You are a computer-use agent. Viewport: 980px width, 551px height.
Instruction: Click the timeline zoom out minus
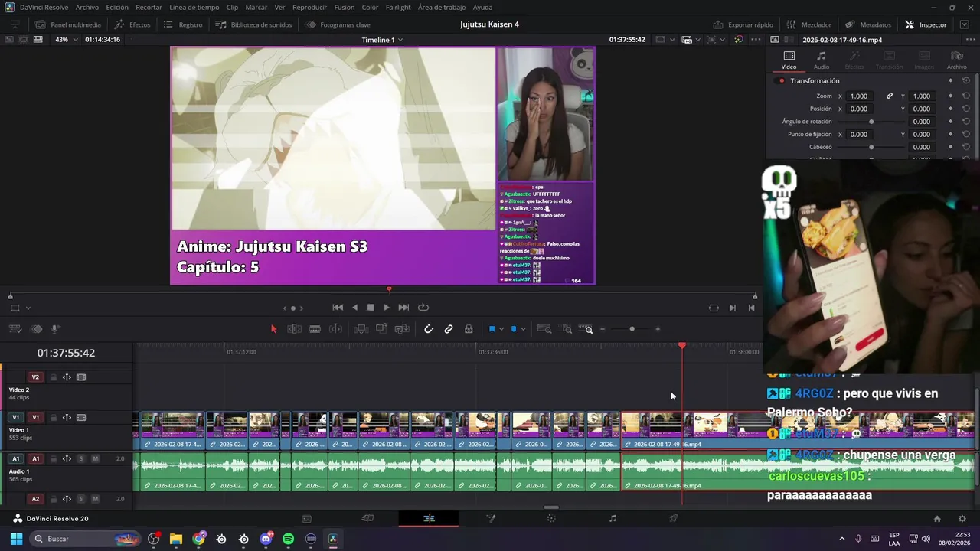coord(603,329)
